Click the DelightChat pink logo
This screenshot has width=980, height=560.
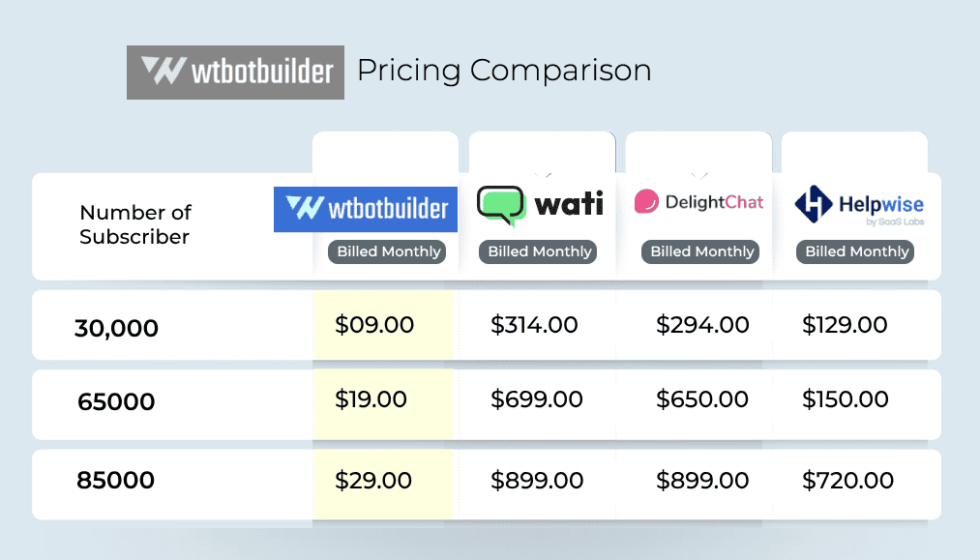(646, 202)
